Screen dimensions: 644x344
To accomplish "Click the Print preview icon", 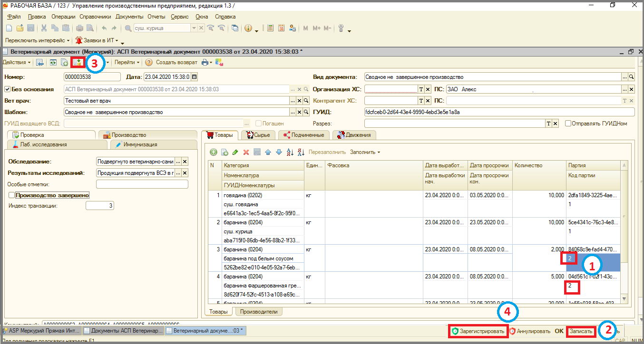I will tap(90, 28).
